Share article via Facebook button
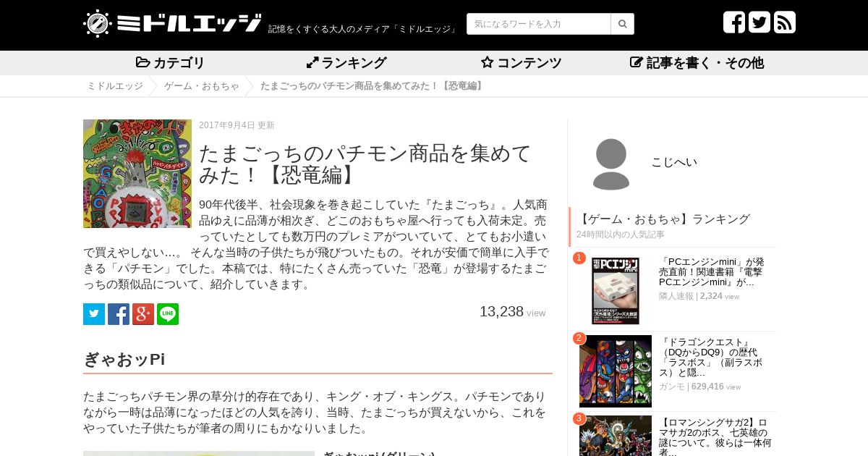Viewport: 868px width, 456px height. [119, 314]
